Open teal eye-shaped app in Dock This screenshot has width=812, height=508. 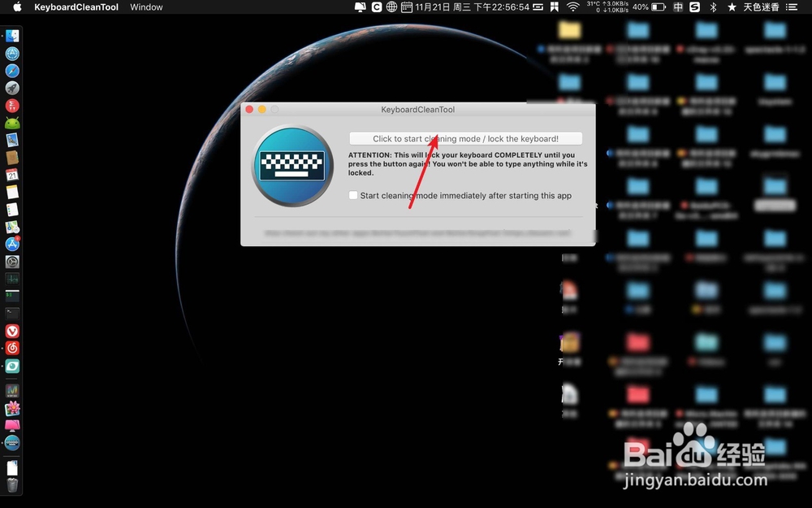pos(12,366)
